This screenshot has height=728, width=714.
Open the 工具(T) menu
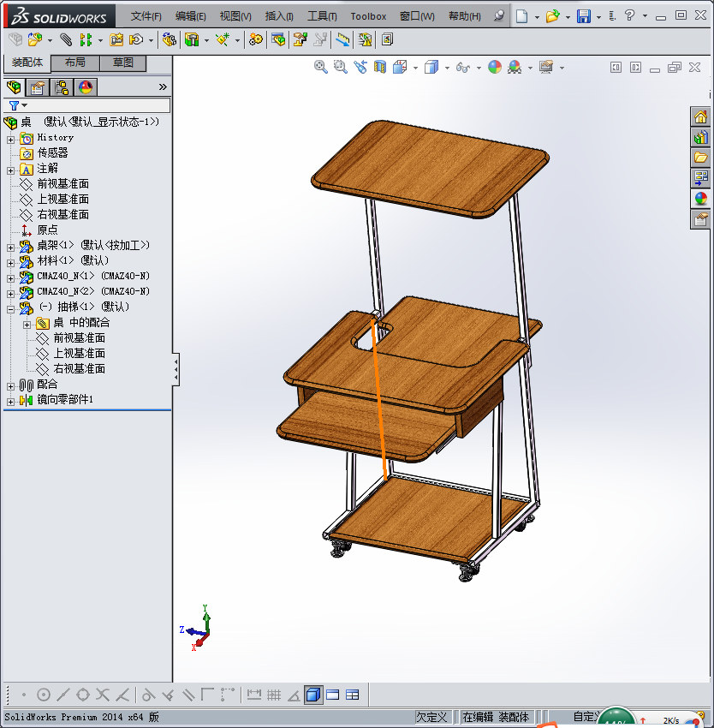pyautogui.click(x=322, y=16)
